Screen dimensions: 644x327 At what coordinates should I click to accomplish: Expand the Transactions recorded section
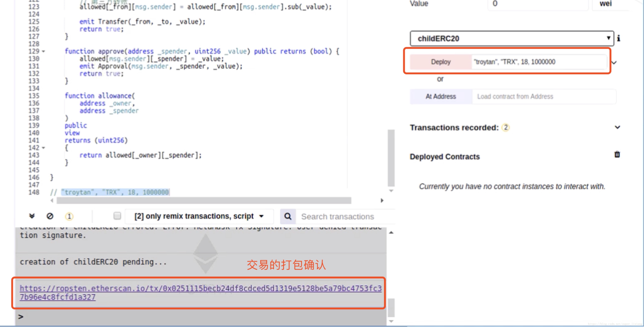point(617,127)
